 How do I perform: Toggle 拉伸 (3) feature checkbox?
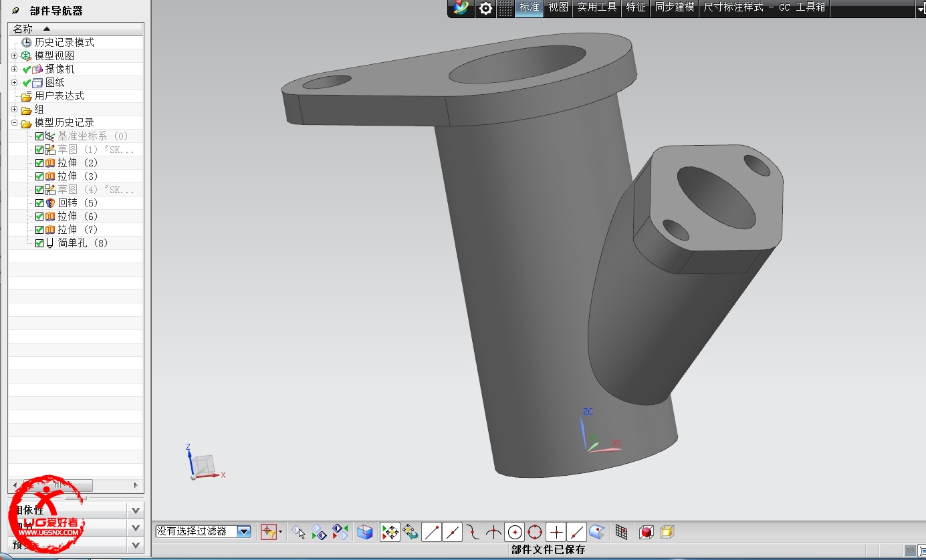pos(39,176)
